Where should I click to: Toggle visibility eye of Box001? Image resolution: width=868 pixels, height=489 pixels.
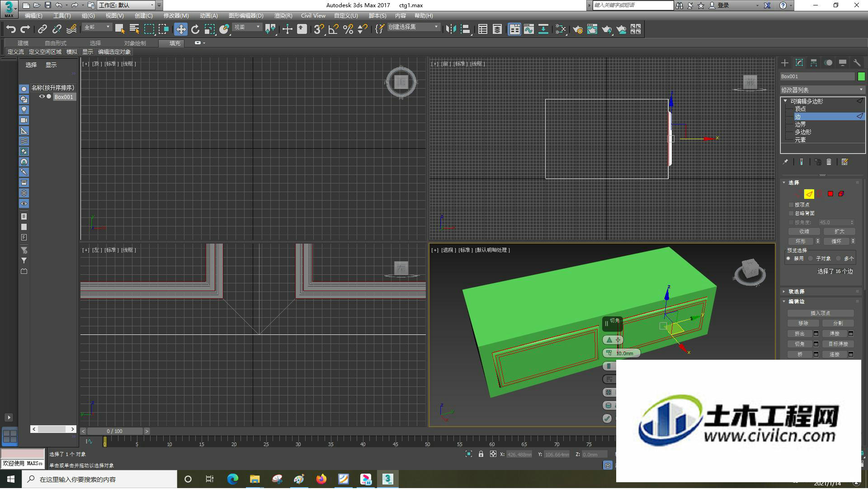click(42, 97)
